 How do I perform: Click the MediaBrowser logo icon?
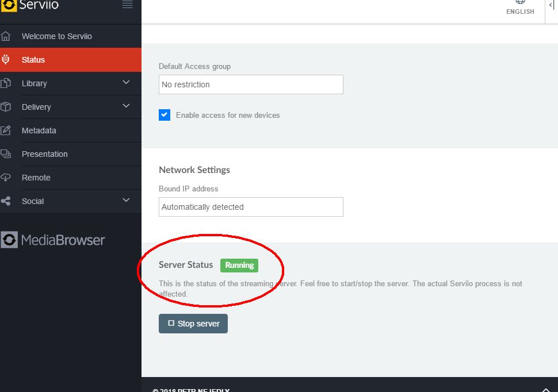9,240
